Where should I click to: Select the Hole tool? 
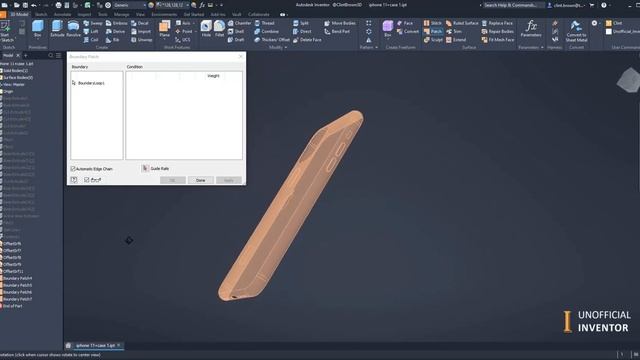tap(206, 29)
